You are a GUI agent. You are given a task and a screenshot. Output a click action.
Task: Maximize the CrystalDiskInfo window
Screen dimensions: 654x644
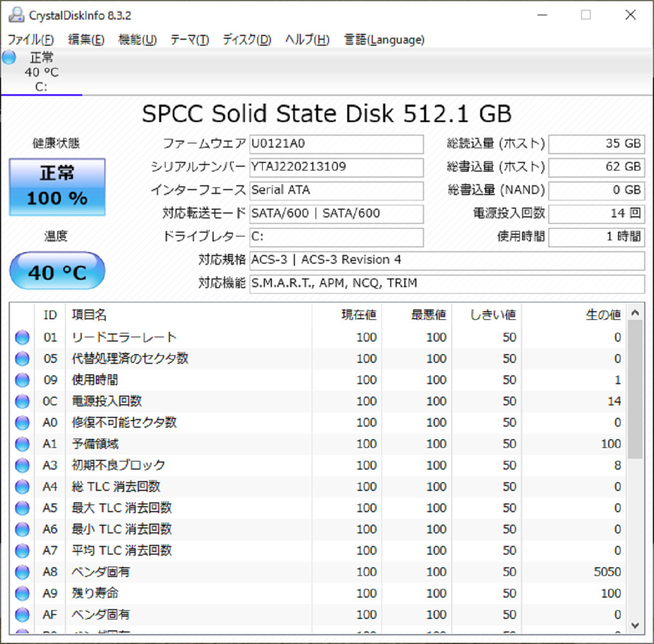click(x=586, y=15)
